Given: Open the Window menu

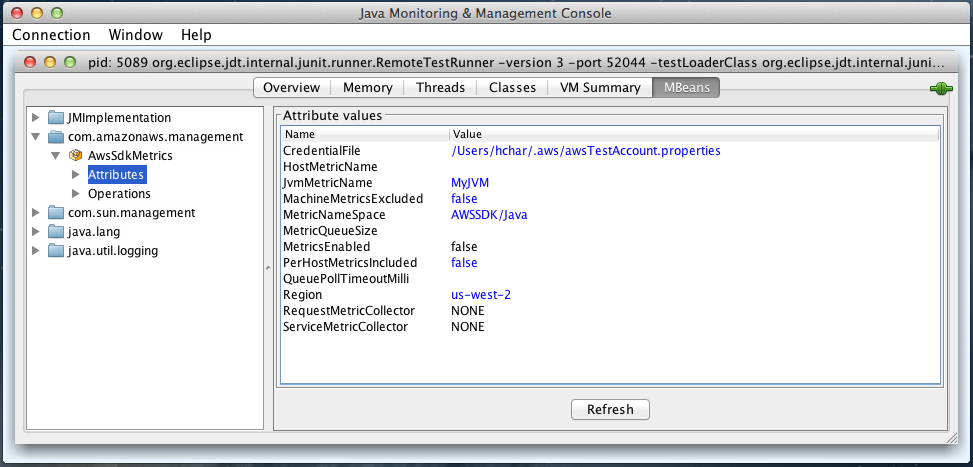Looking at the screenshot, I should (136, 35).
